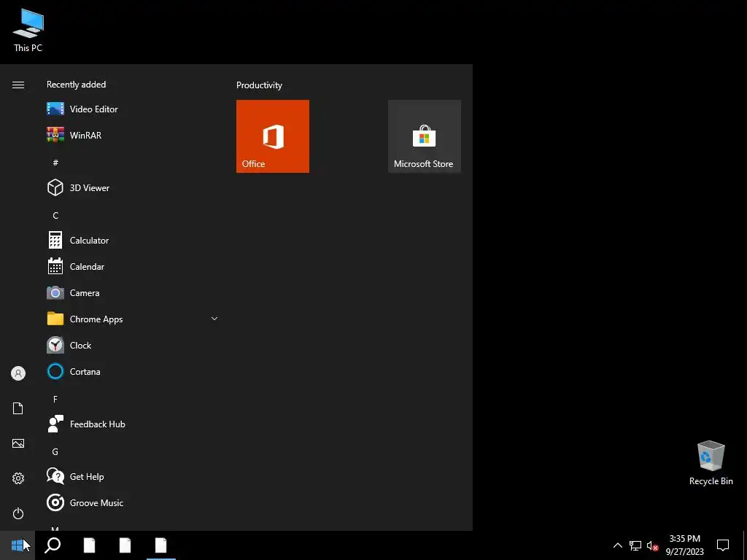Select the Recycle Bin desktop icon
Viewport: 747px width, 560px height.
tap(711, 463)
